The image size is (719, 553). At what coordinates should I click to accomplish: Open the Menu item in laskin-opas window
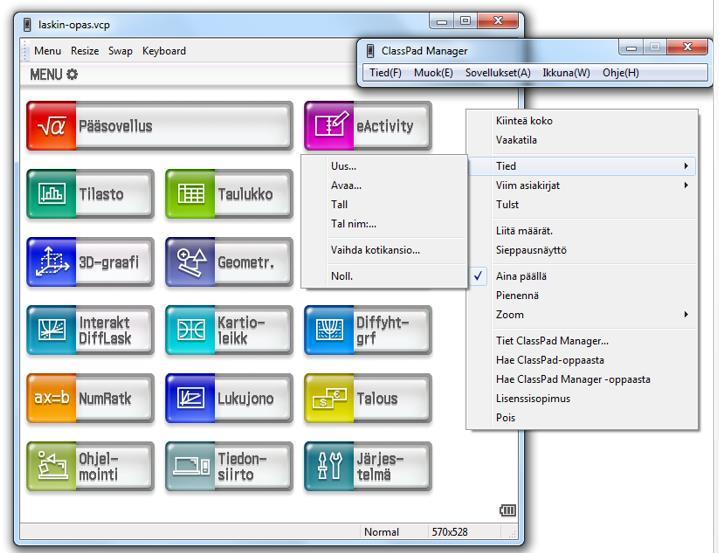47,51
